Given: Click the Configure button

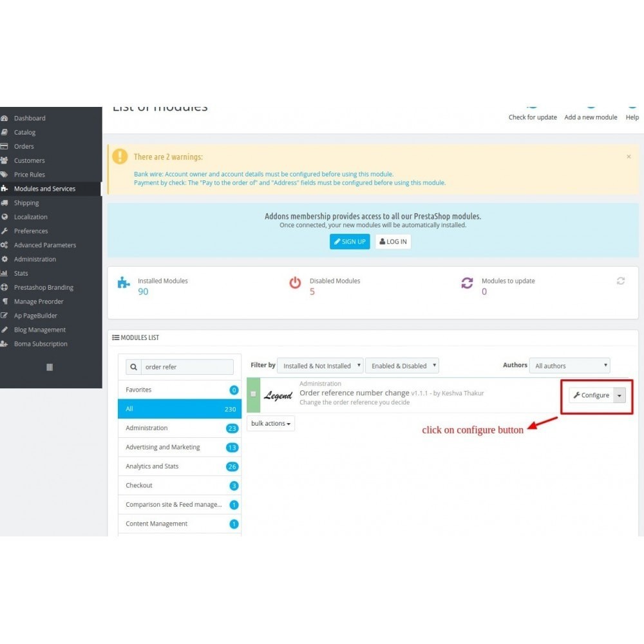Looking at the screenshot, I should pyautogui.click(x=591, y=395).
